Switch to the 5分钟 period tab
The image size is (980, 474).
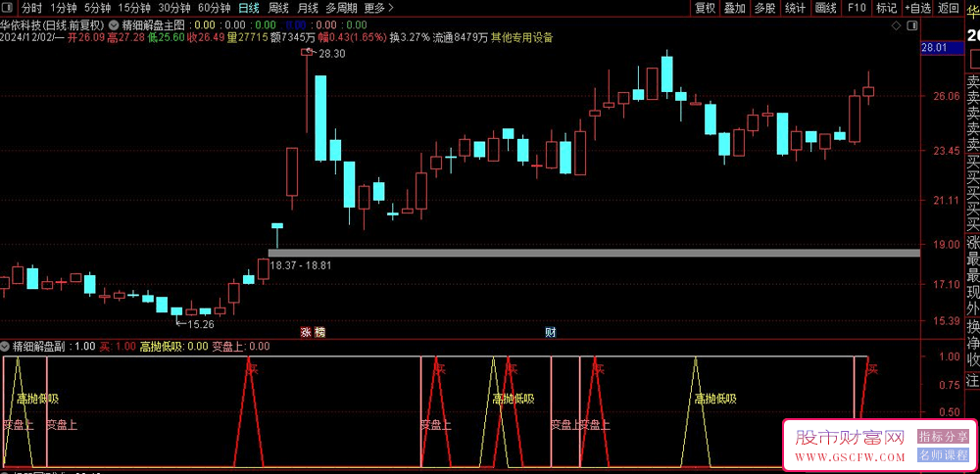(97, 8)
